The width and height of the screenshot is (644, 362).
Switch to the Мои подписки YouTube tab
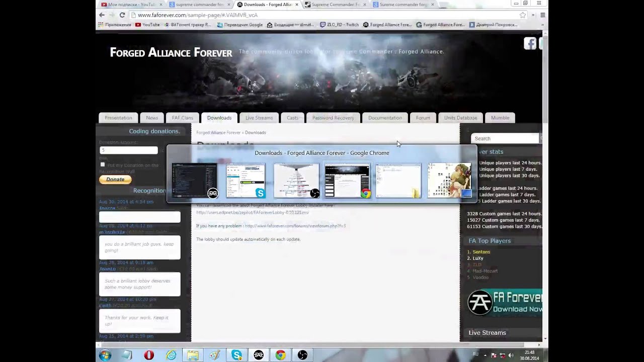point(130,5)
